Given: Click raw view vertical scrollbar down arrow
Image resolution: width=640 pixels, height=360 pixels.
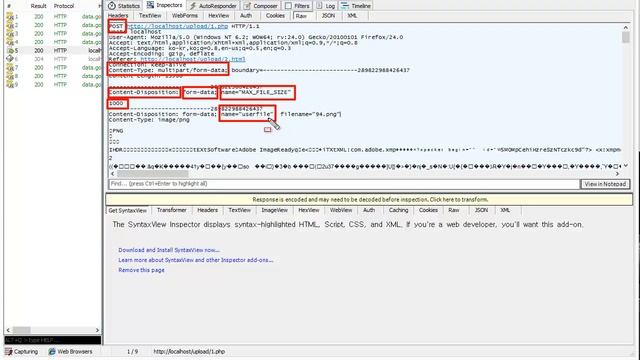Looking at the screenshot, I should [x=625, y=166].
